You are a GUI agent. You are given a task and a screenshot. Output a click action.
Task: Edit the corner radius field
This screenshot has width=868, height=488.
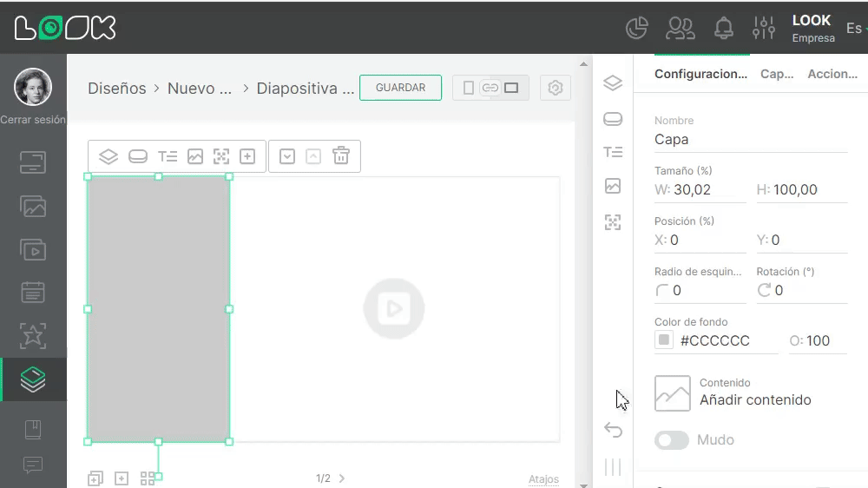click(x=700, y=291)
